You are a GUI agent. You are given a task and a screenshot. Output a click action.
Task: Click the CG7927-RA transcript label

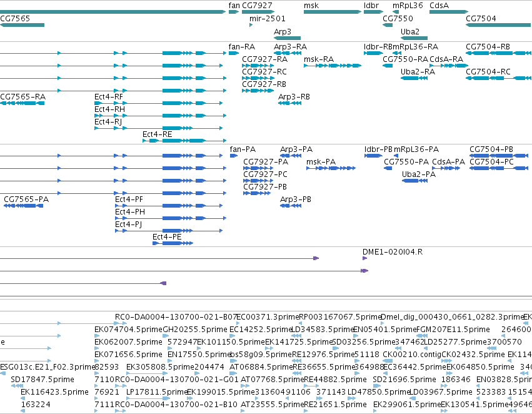pyautogui.click(x=264, y=59)
